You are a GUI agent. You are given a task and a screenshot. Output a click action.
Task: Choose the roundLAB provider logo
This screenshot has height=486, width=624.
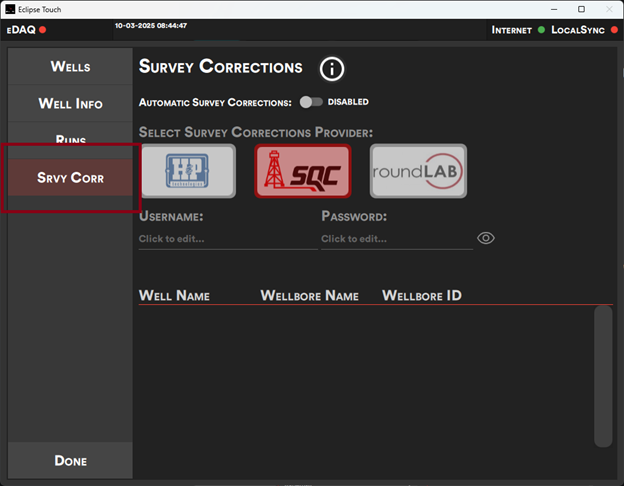(x=418, y=171)
